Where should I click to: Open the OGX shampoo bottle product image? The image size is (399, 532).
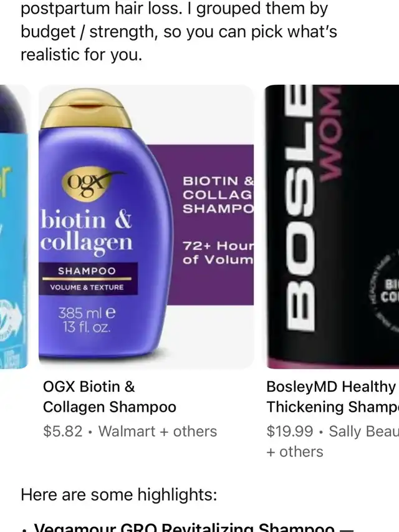[x=147, y=226]
